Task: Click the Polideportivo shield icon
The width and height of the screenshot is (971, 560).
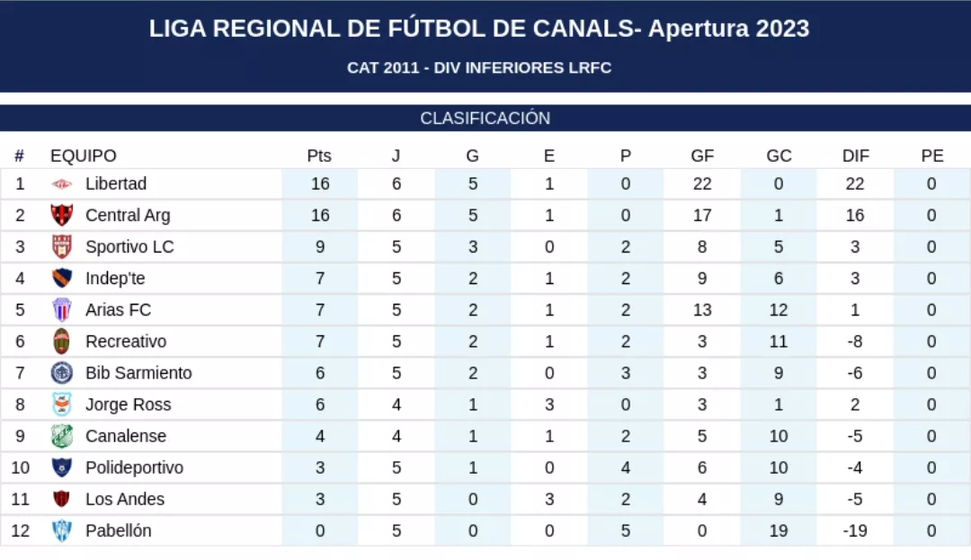Action: tap(62, 467)
